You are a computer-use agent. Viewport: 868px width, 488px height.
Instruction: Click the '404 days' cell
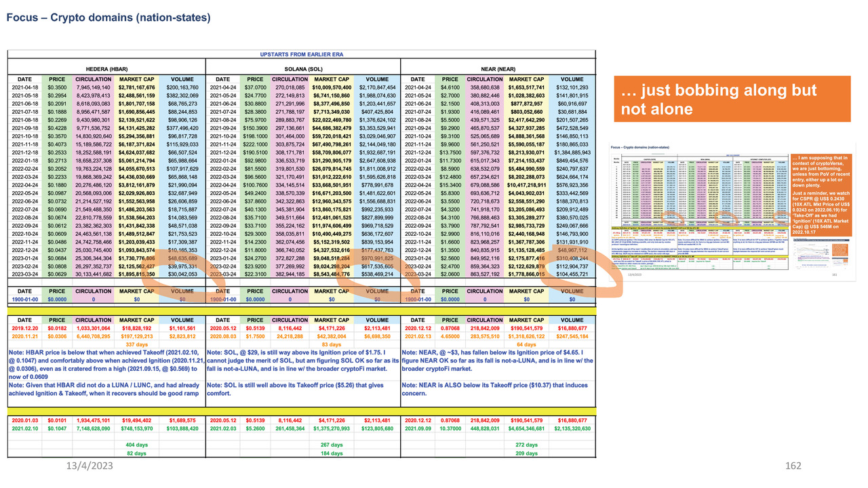(136, 445)
